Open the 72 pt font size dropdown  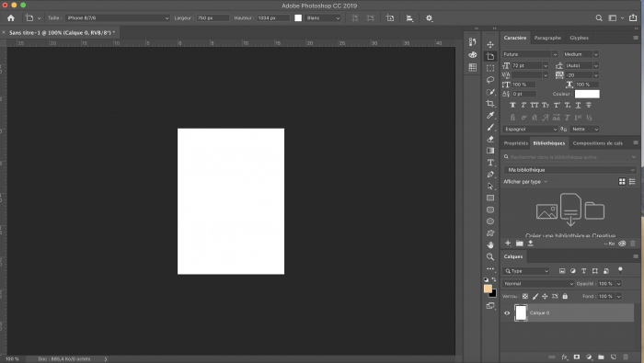tap(546, 65)
